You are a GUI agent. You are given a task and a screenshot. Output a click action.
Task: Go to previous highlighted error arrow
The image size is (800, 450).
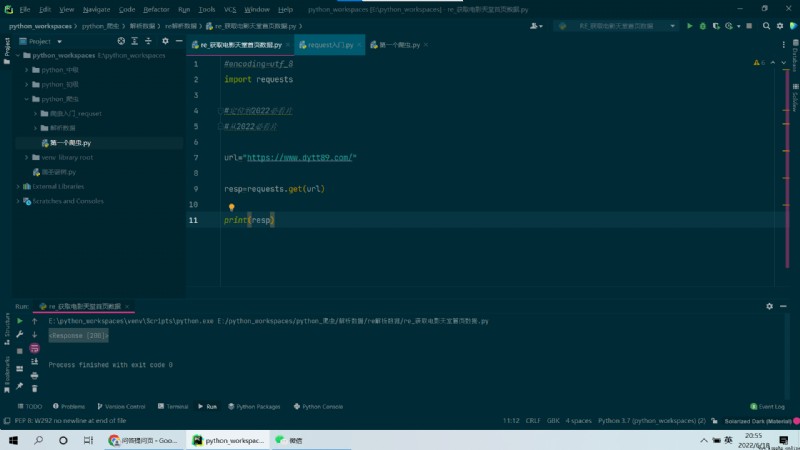(773, 62)
